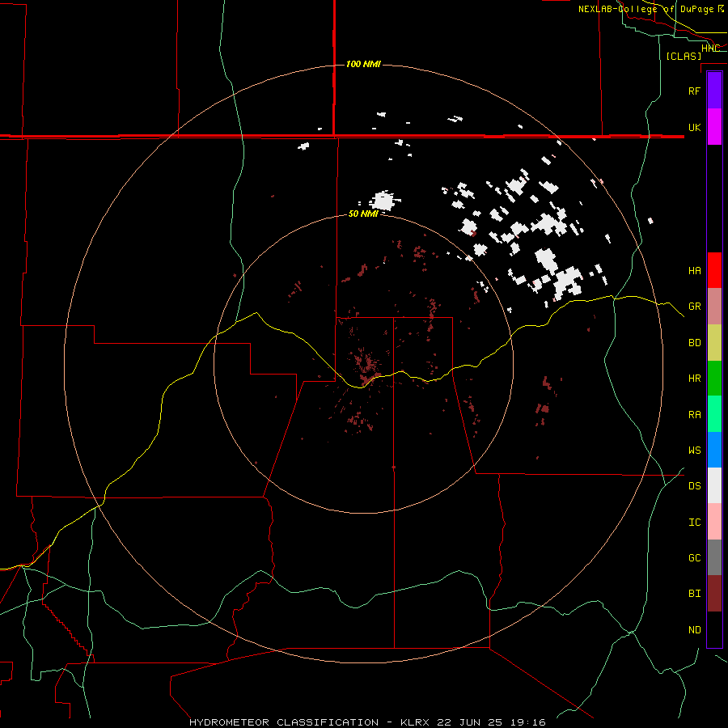Click the RA legend label text

tap(694, 415)
